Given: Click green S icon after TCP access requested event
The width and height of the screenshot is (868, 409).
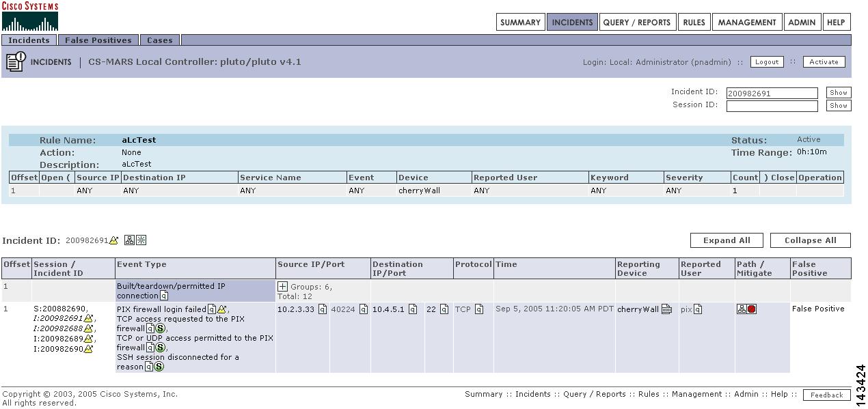Looking at the screenshot, I should pyautogui.click(x=161, y=328).
